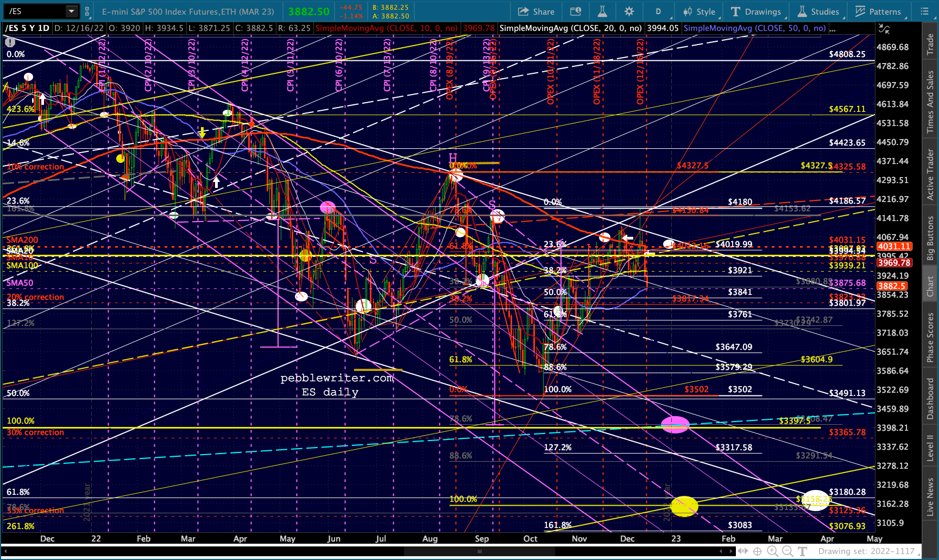The height and width of the screenshot is (560, 939).
Task: Zoom in on the chart
Action: [772, 551]
